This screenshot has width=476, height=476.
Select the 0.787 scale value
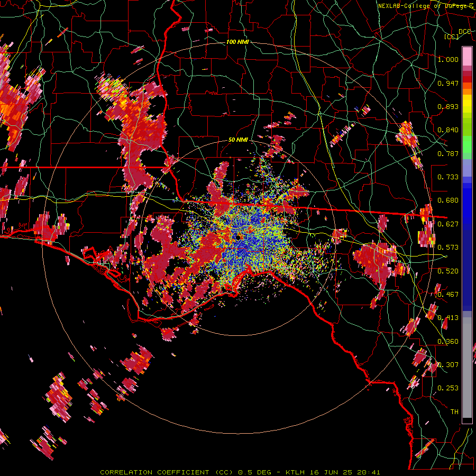[448, 153]
